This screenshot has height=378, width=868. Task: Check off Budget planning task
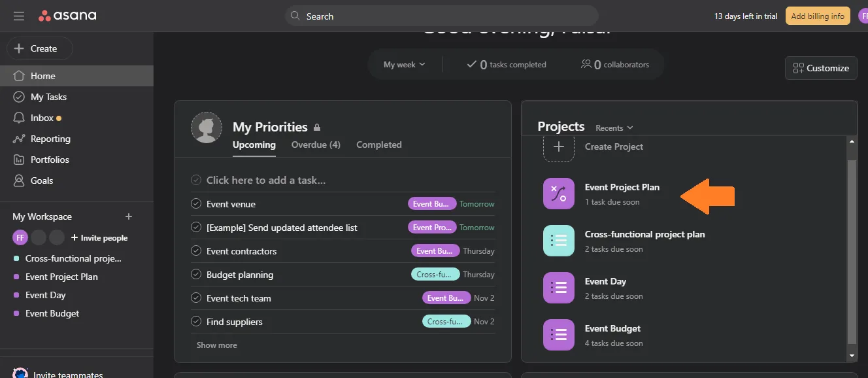pyautogui.click(x=195, y=275)
